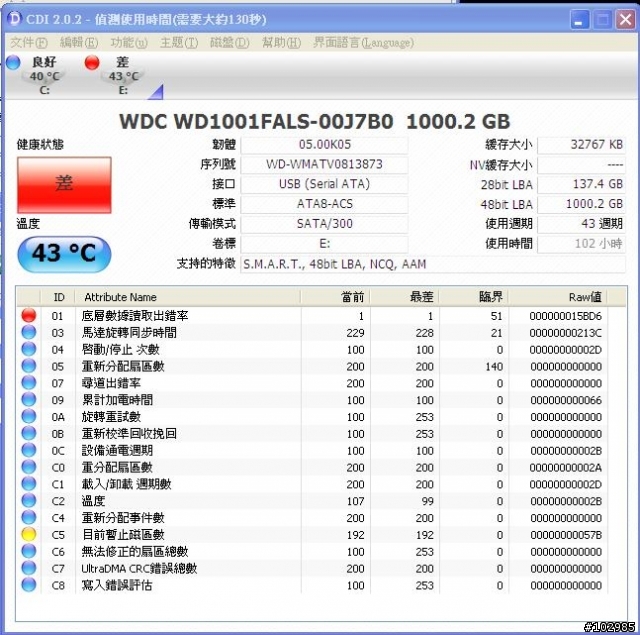Click the blue status dot for attribute C4
This screenshot has height=635, width=640.
pyautogui.click(x=29, y=517)
